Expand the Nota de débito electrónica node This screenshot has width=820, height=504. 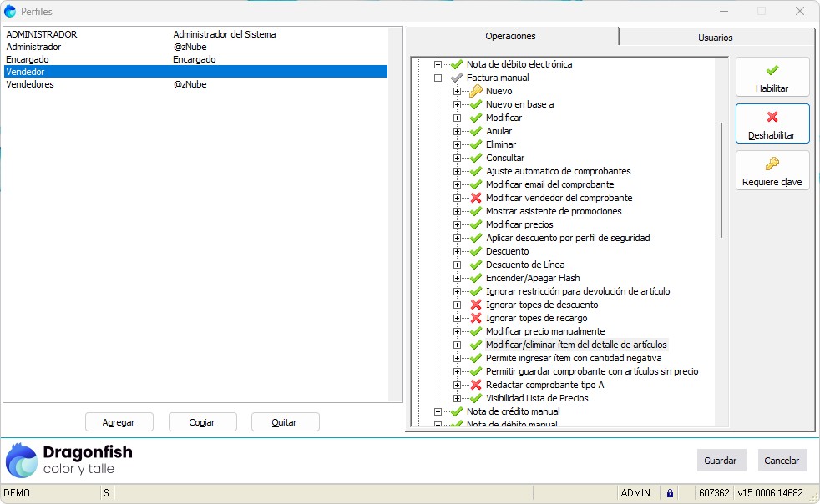438,64
